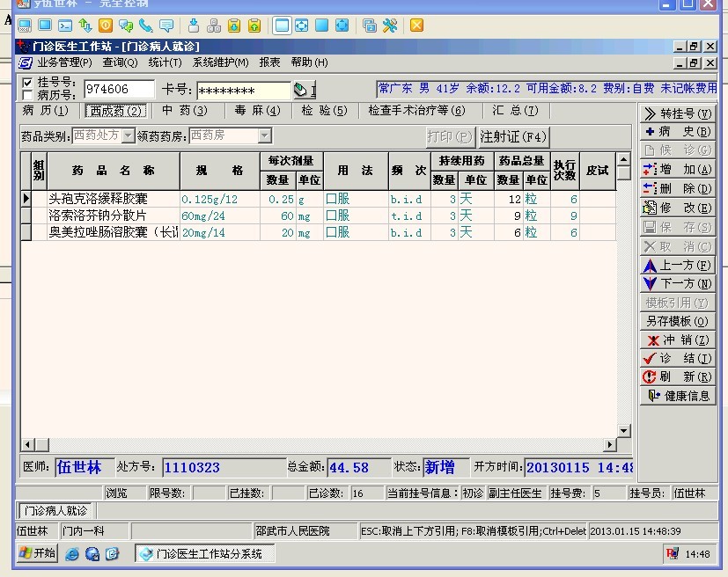This screenshot has width=728, height=577.
Task: Open the 系统维护(M) menu
Action: (x=221, y=62)
